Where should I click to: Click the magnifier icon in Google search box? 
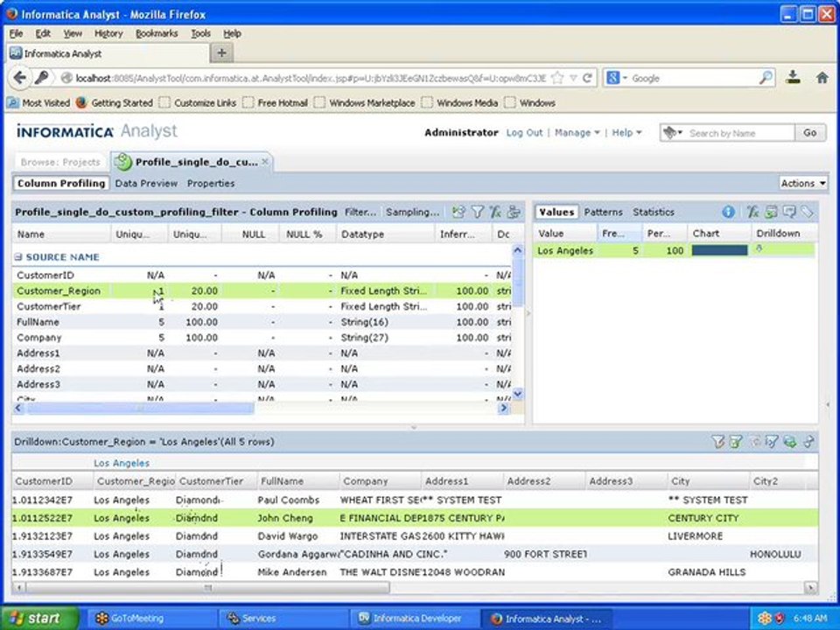coord(766,78)
